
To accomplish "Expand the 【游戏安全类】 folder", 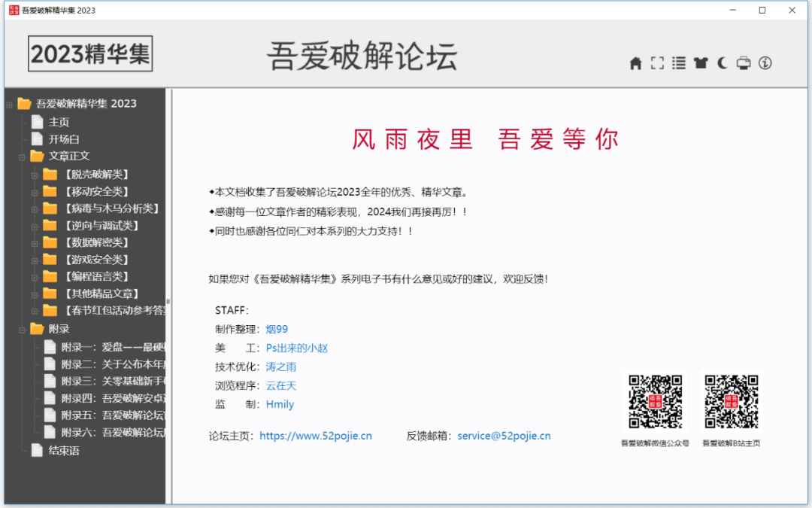I will point(35,260).
